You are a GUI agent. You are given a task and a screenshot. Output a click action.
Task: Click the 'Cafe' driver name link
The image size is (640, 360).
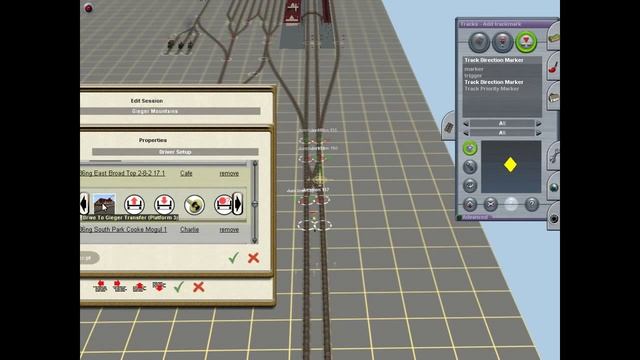(x=186, y=173)
